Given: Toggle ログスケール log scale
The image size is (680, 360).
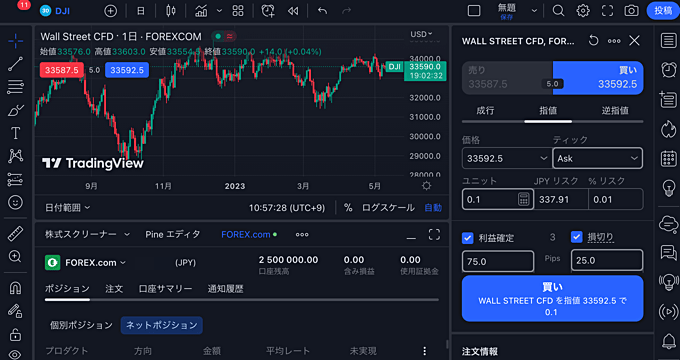Looking at the screenshot, I should (x=388, y=208).
